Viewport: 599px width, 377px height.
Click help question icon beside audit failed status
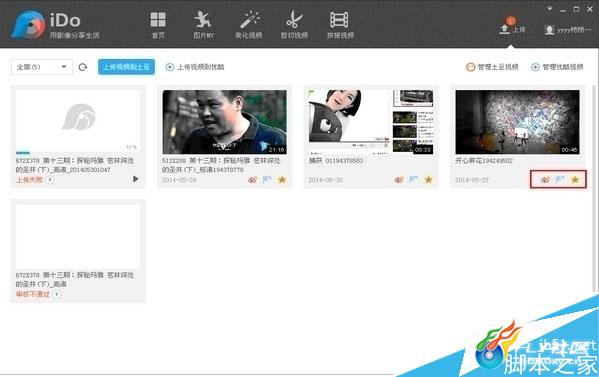tap(57, 294)
